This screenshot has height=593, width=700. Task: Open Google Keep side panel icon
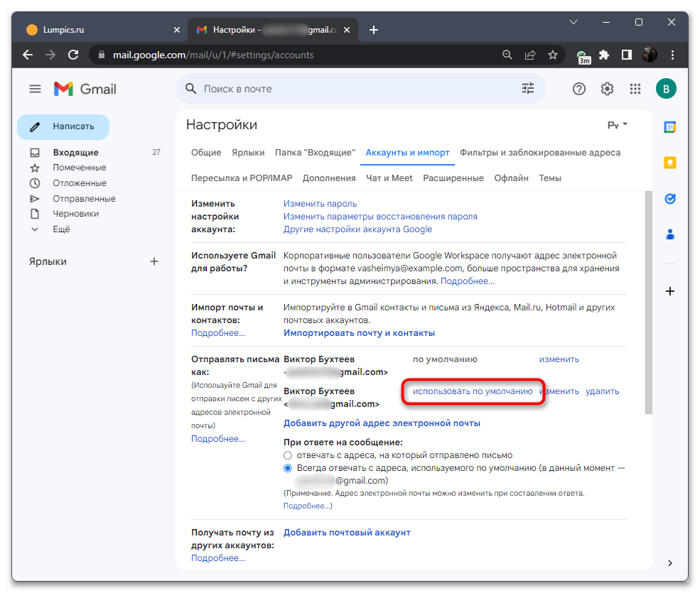point(669,163)
